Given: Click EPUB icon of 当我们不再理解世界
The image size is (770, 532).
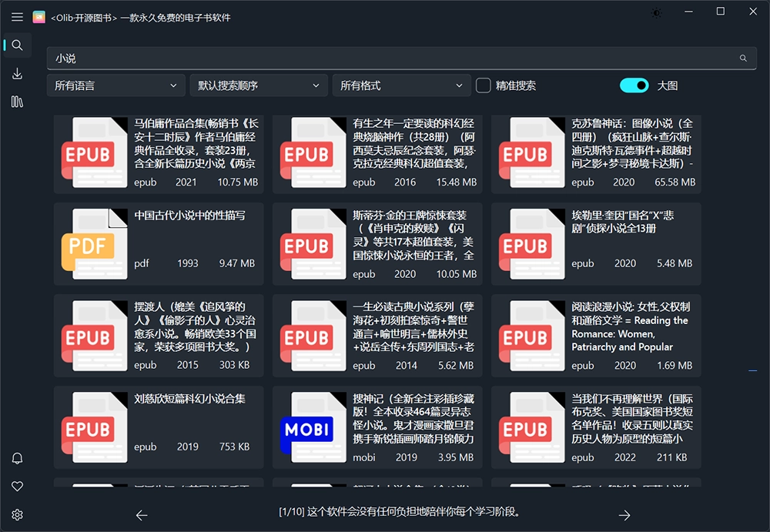Looking at the screenshot, I should click(532, 427).
